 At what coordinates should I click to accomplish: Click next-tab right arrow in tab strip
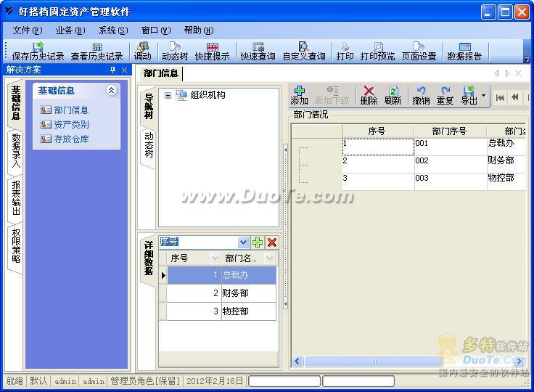coord(507,73)
